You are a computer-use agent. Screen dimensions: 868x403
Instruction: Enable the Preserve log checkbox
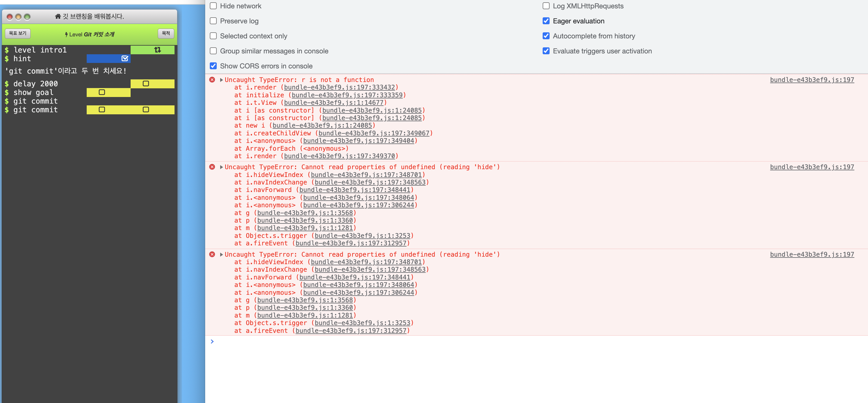[213, 21]
